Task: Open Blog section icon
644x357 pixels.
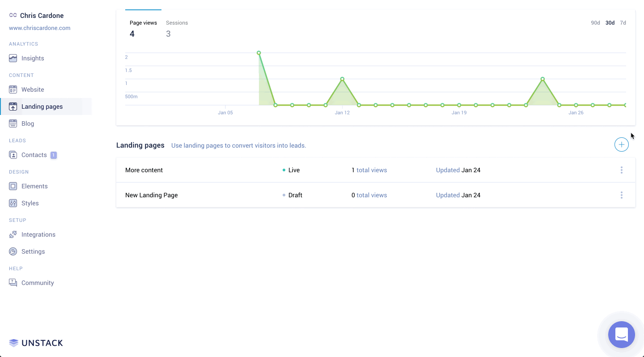Action: [x=13, y=123]
